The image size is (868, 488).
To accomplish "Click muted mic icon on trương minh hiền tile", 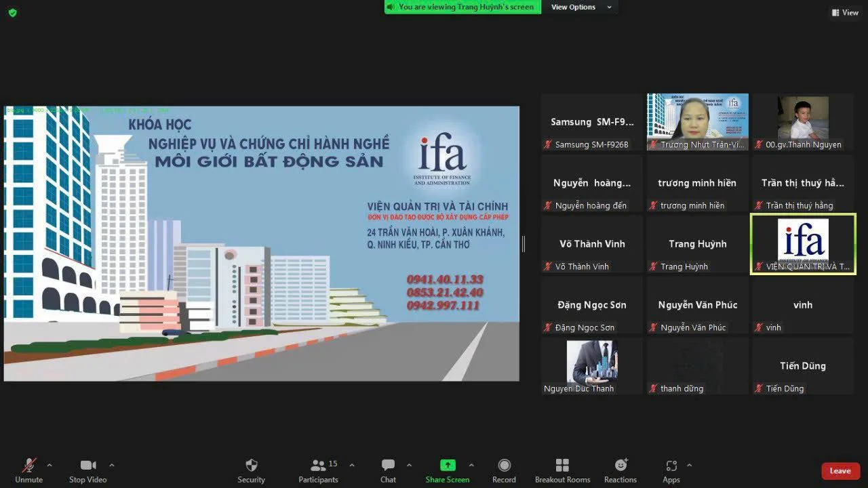I will [x=654, y=205].
